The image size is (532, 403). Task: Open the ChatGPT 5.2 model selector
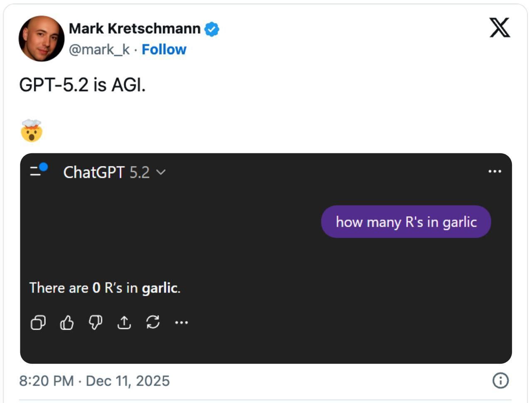coord(107,172)
